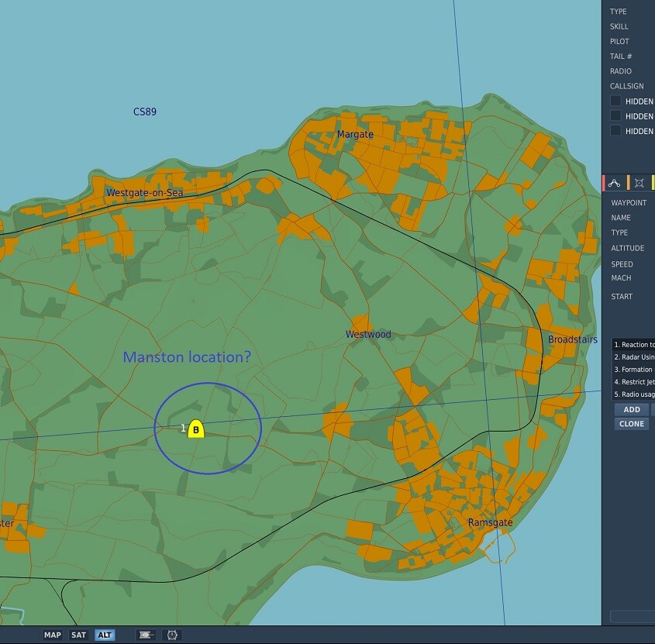Select task 5 Radio usage
The height and width of the screenshot is (644, 655).
tap(633, 394)
